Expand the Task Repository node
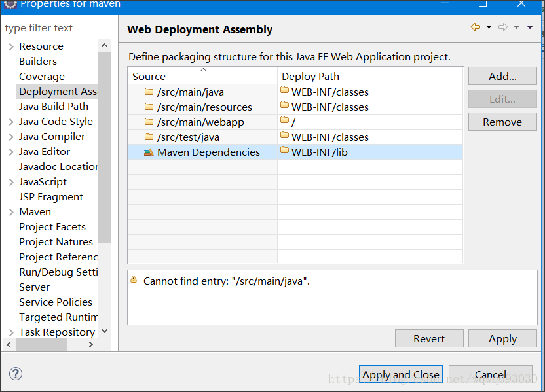This screenshot has width=545, height=392. 11,332
